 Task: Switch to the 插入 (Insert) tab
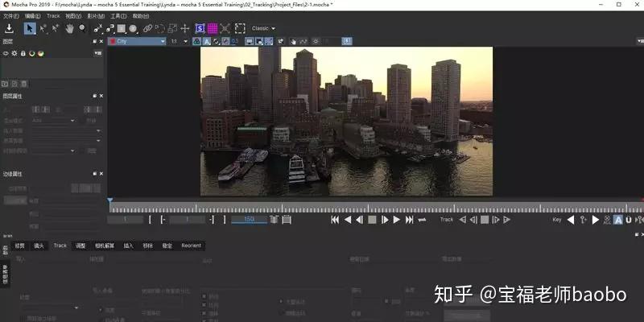(x=129, y=246)
